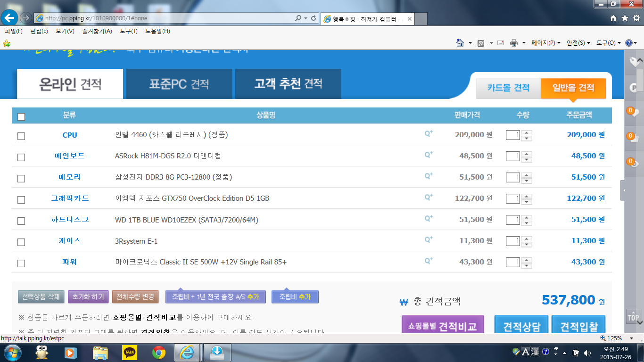644x362 pixels.
Task: Open the 도움말(H) menu
Action: point(157,31)
